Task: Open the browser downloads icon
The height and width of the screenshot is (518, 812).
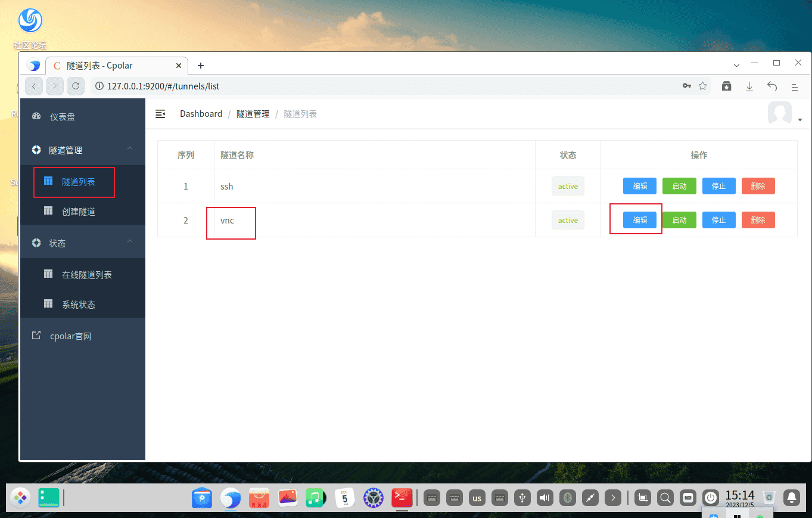Action: 749,86
